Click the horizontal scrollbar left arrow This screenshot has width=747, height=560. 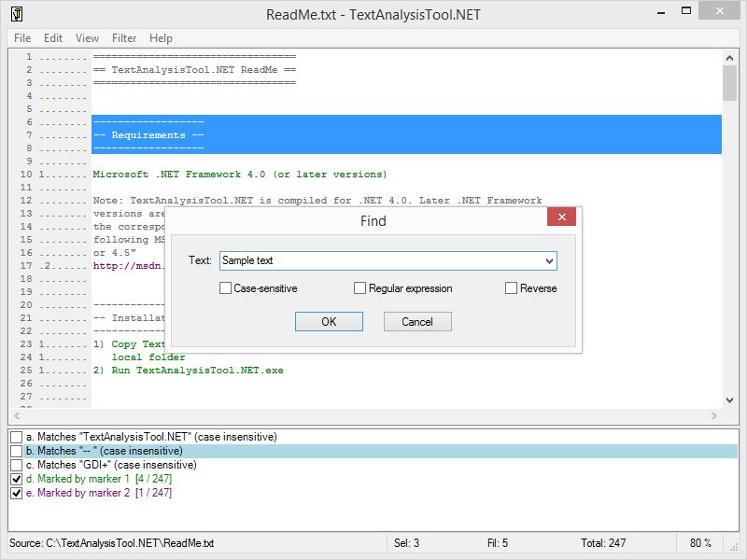(17, 415)
